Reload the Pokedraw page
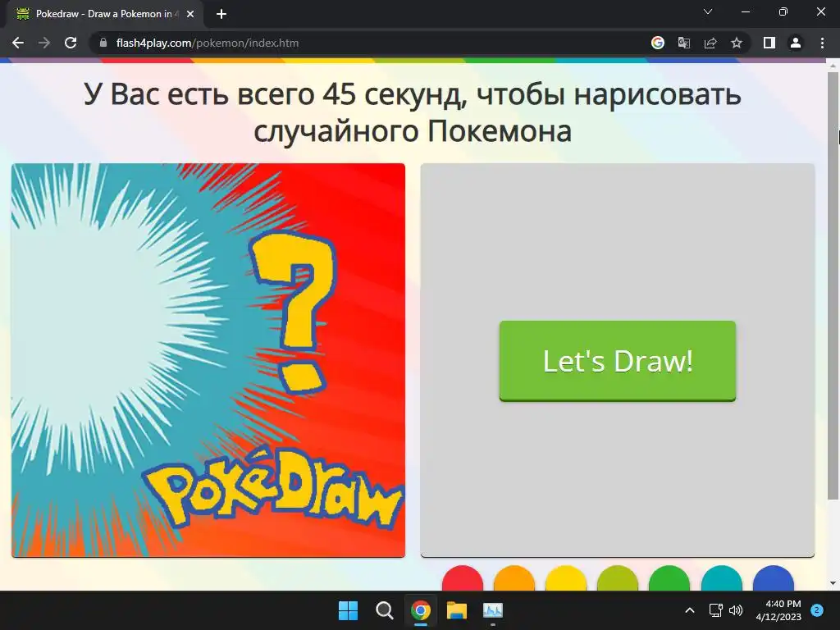 tap(71, 43)
